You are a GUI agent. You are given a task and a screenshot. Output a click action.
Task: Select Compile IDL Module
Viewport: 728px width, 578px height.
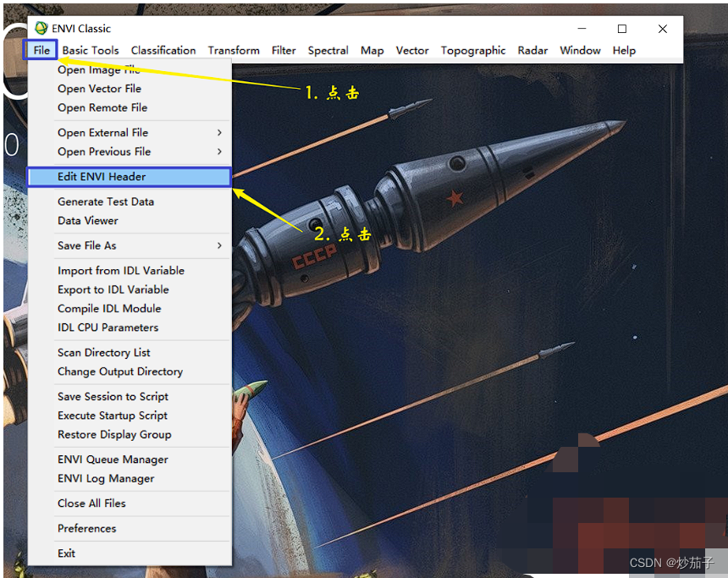coord(129,309)
